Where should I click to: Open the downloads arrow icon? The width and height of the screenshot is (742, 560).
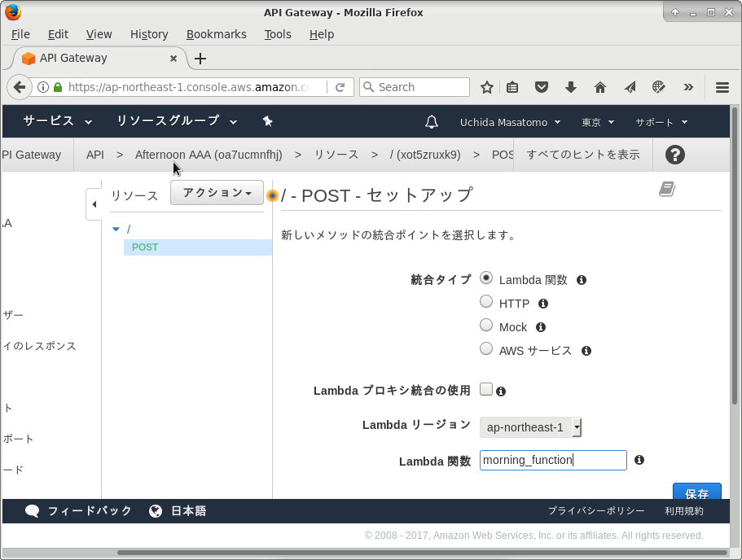(x=571, y=87)
